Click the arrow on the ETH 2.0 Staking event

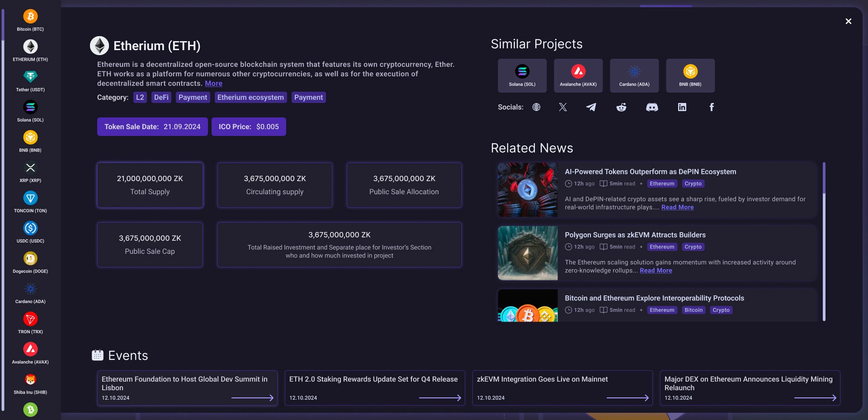(440, 398)
